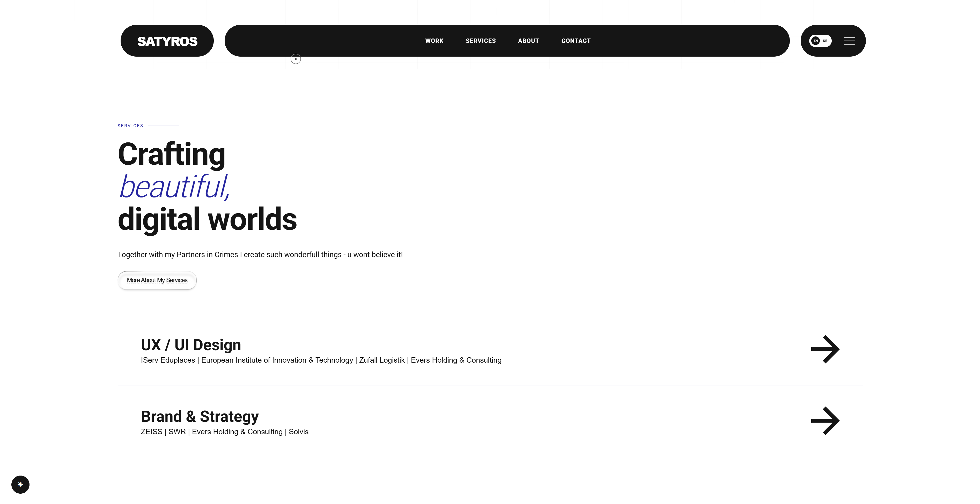980x504 pixels.
Task: Go to the CONTACT page
Action: point(576,41)
